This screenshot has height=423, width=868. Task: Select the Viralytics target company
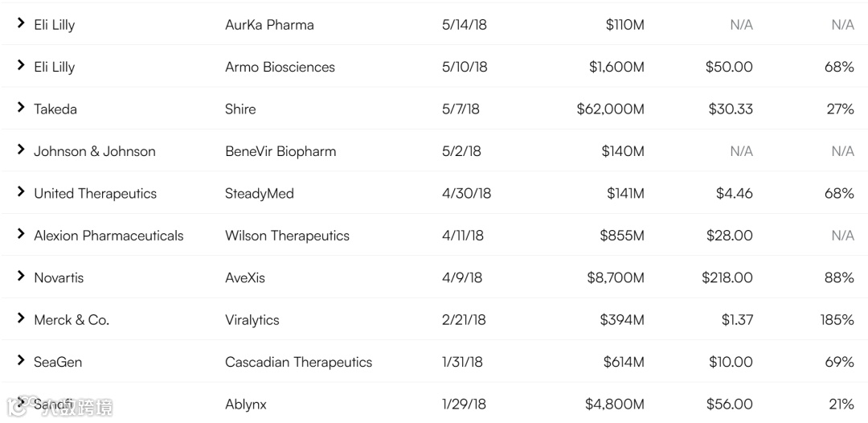coord(252,320)
